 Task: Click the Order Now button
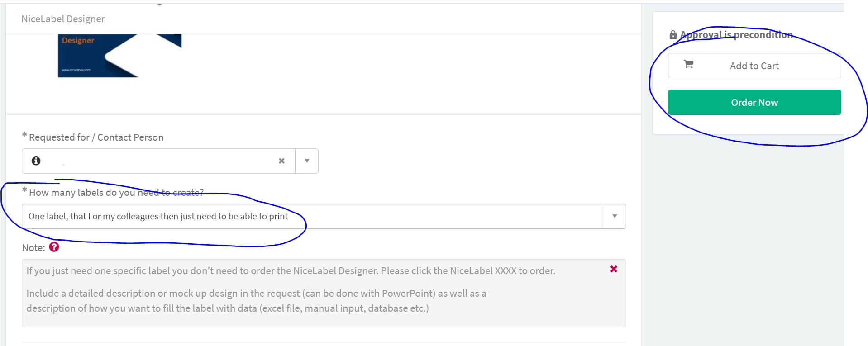pyautogui.click(x=754, y=102)
